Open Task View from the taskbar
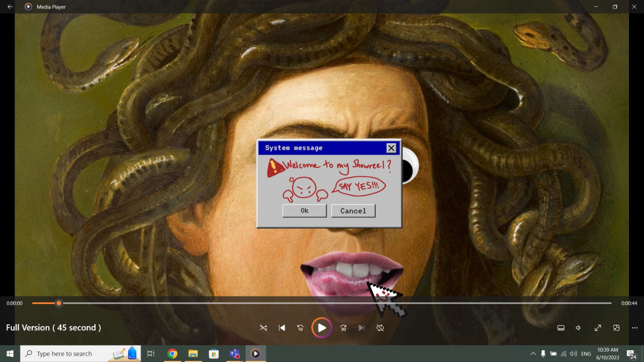This screenshot has height=362, width=644. [151, 353]
